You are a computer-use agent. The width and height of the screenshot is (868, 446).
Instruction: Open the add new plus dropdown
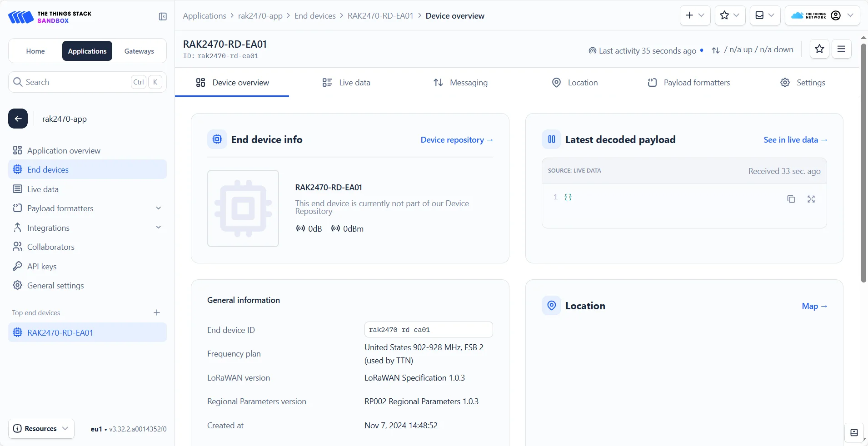pos(695,15)
